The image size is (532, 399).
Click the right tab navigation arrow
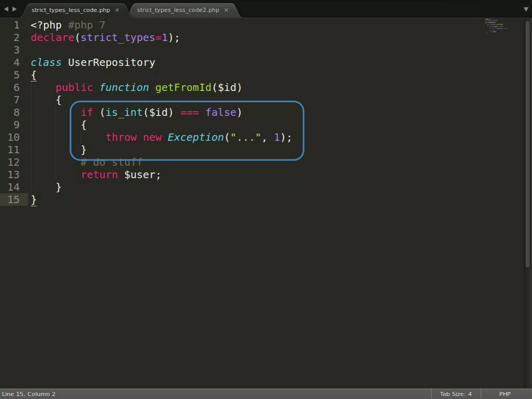coord(15,9)
